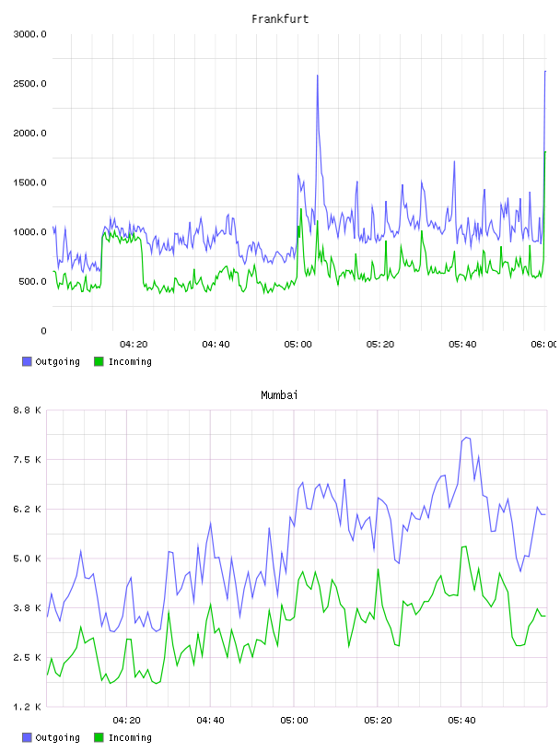The width and height of the screenshot is (560, 752).
Task: Click the 05:00 time label on Frankfurt chart
Action: 297,345
